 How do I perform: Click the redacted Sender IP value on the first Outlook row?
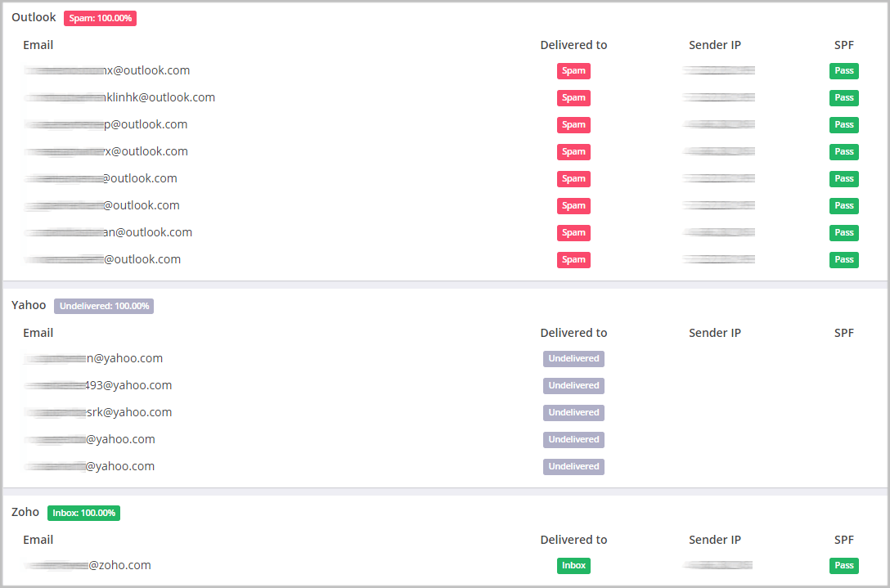[x=717, y=70]
